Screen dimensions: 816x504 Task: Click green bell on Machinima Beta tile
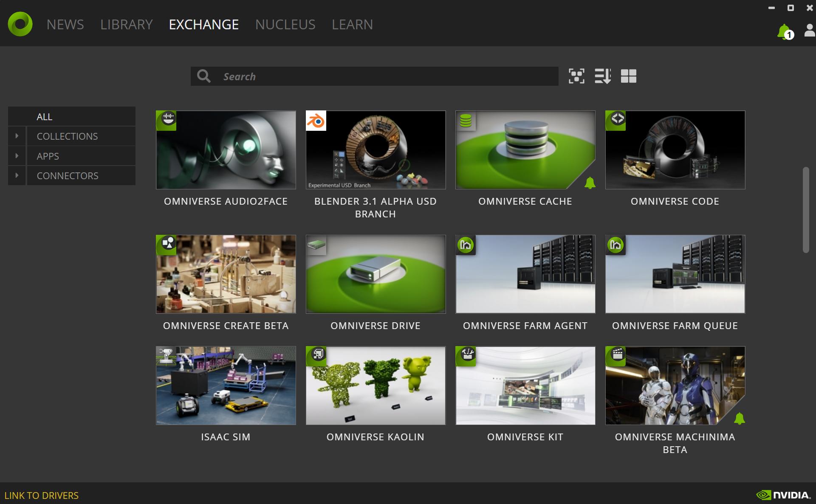[x=739, y=419]
